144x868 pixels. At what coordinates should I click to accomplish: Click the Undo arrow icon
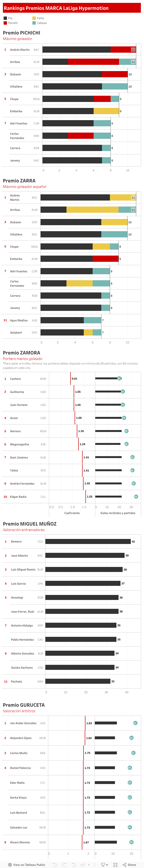click(54, 865)
